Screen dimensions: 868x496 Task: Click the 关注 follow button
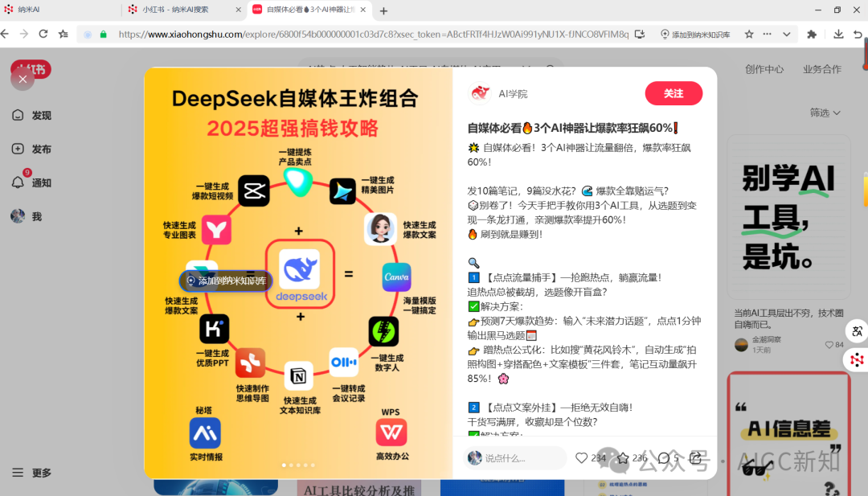click(x=674, y=93)
